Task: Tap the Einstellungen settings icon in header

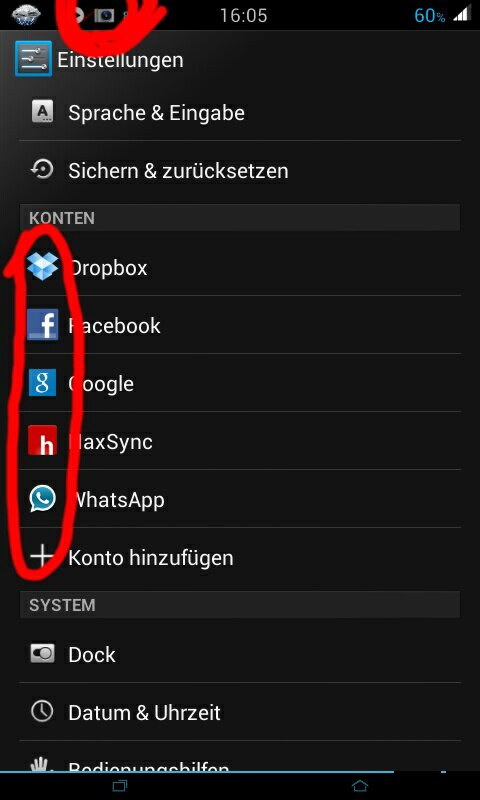Action: click(x=34, y=59)
